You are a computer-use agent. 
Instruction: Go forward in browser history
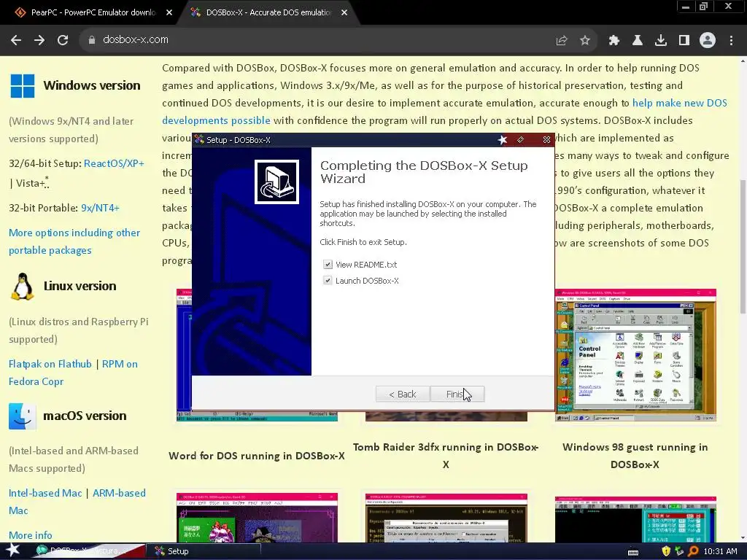[39, 40]
